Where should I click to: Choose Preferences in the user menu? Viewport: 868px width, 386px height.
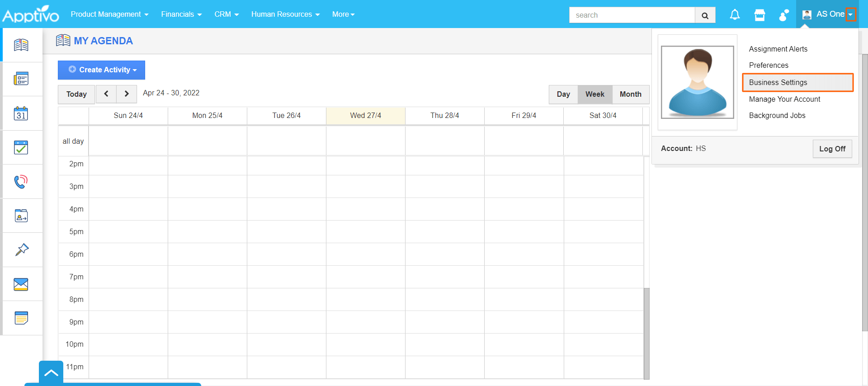click(x=769, y=65)
